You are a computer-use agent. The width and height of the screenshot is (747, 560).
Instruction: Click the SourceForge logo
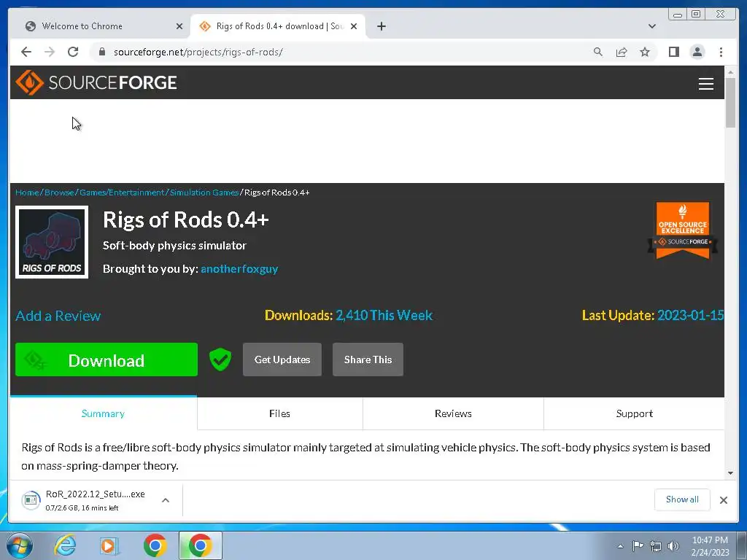[96, 82]
